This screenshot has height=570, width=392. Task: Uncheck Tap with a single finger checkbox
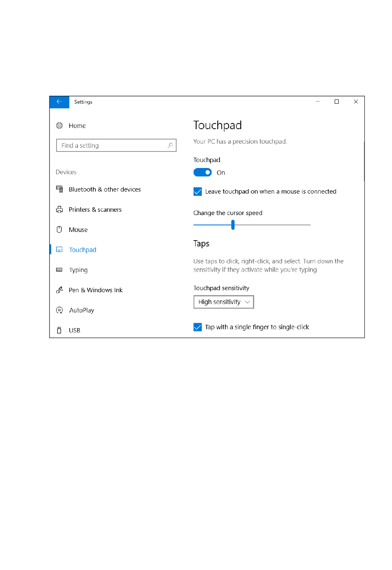pos(198,327)
